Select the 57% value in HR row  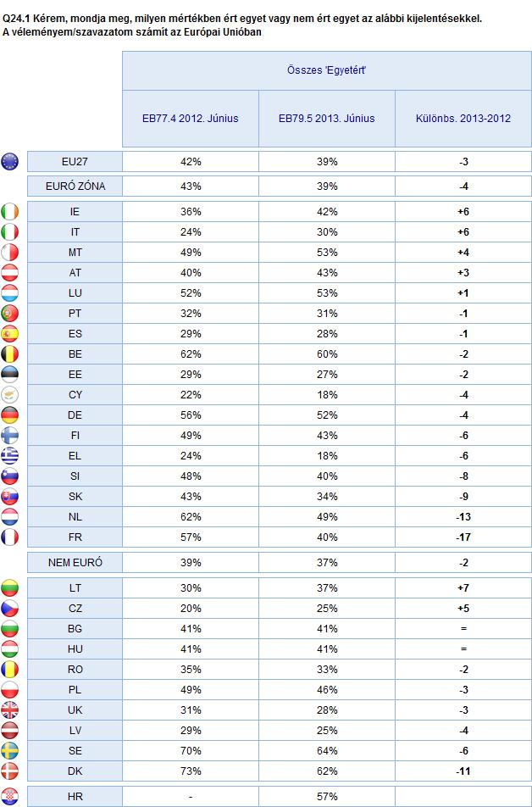click(x=327, y=796)
